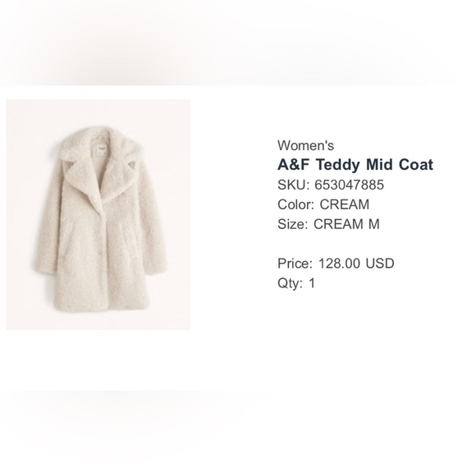Screen dimensions: 476x476
Task: Select the SKU number 653047885
Action: coord(349,185)
